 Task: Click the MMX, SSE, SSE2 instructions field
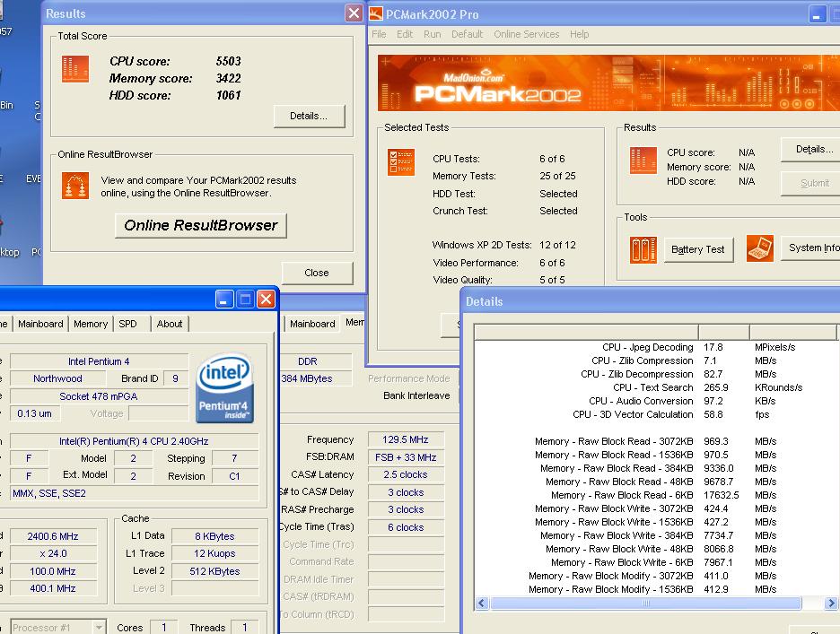click(134, 493)
